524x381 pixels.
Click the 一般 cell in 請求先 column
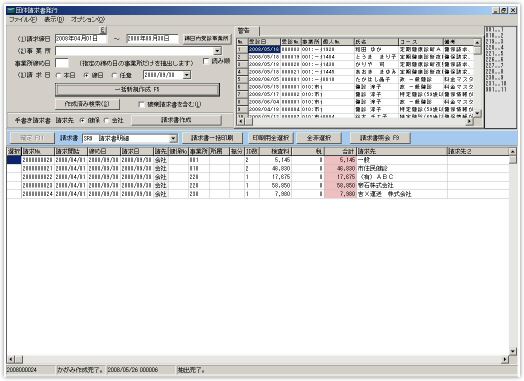(x=402, y=160)
